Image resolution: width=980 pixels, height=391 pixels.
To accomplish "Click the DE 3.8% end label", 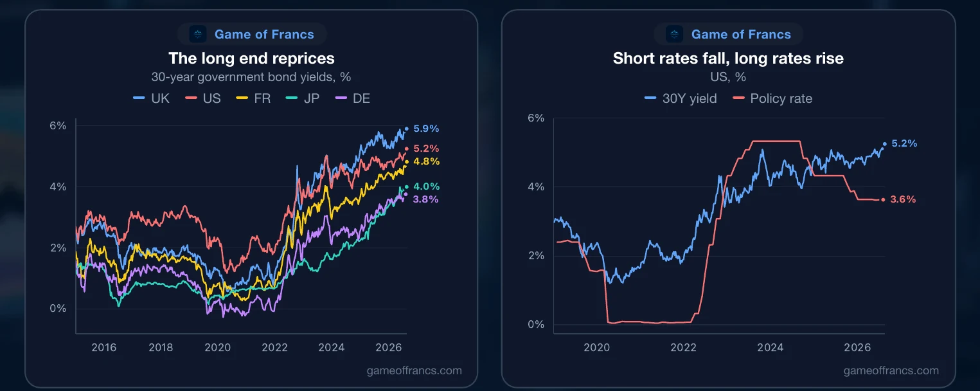I will pyautogui.click(x=426, y=199).
